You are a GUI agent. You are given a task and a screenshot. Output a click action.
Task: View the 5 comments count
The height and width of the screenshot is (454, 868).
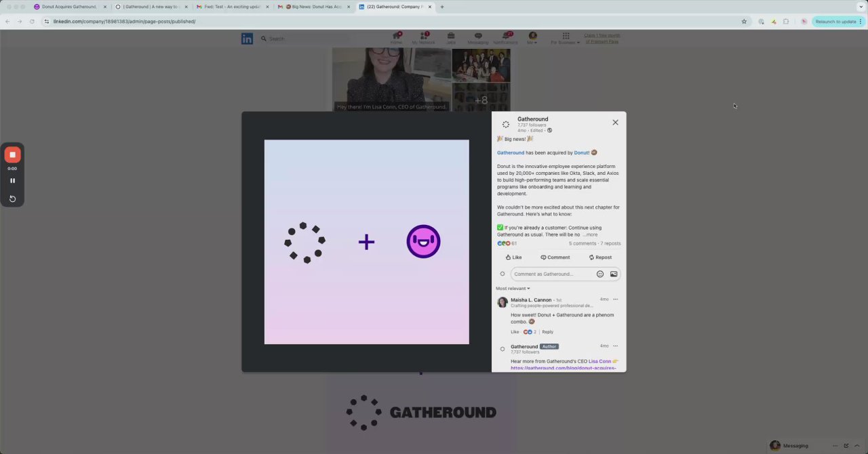click(x=583, y=243)
